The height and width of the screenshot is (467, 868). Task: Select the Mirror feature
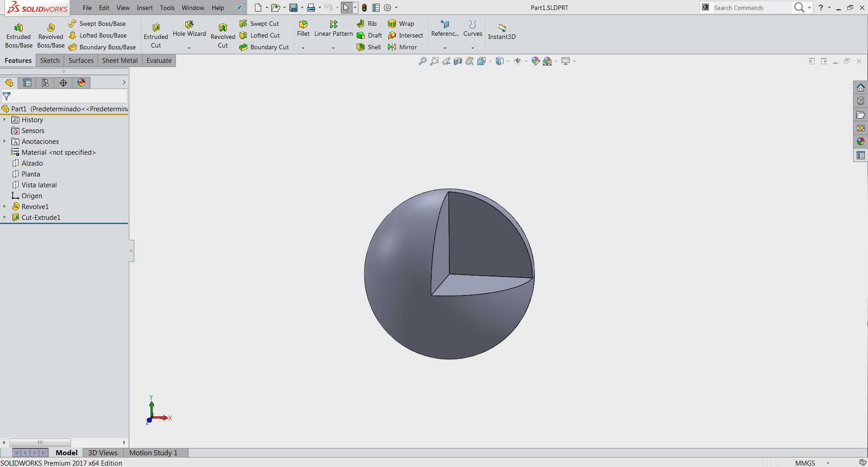coord(403,47)
